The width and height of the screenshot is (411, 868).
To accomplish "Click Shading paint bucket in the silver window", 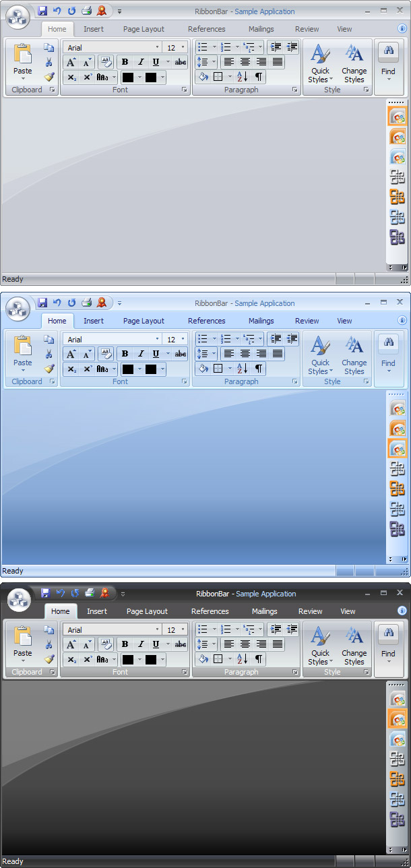I will (203, 77).
